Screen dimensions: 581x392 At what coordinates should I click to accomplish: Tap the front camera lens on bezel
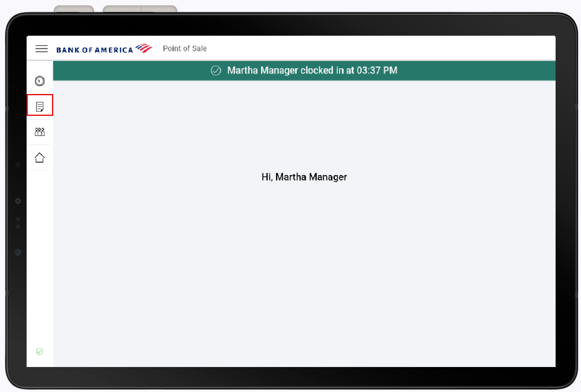point(18,201)
